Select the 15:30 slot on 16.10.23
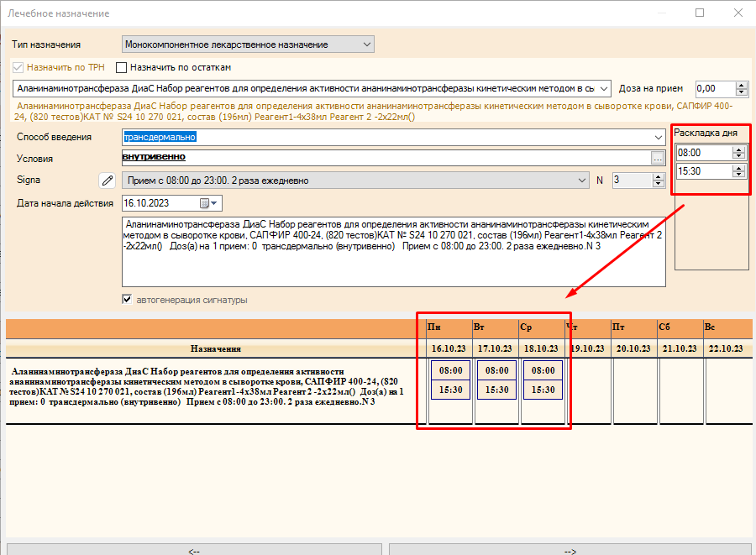This screenshot has height=555, width=756. (x=450, y=390)
